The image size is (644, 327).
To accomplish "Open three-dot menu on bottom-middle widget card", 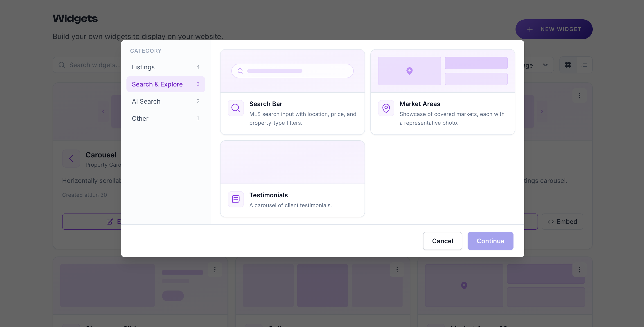I will click(x=397, y=269).
